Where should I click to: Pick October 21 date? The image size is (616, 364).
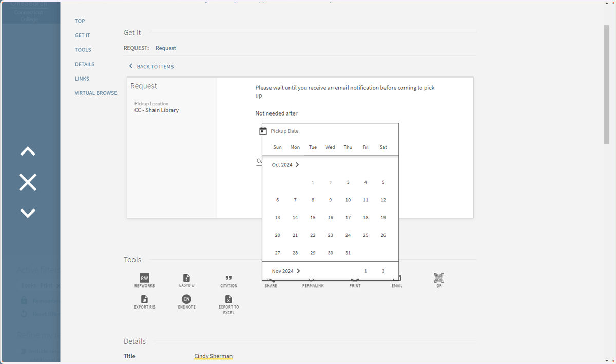295,235
